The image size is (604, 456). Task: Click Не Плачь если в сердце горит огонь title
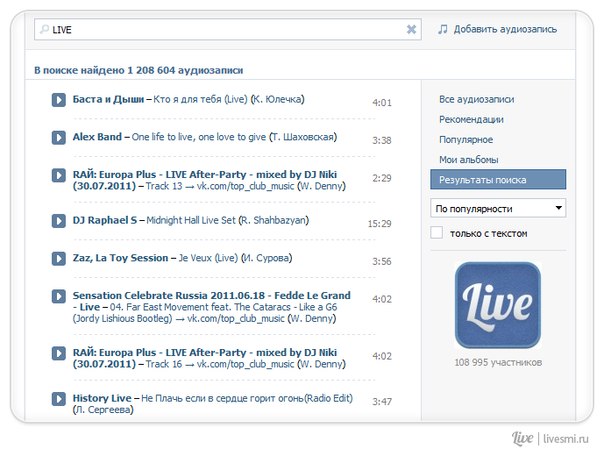click(247, 398)
